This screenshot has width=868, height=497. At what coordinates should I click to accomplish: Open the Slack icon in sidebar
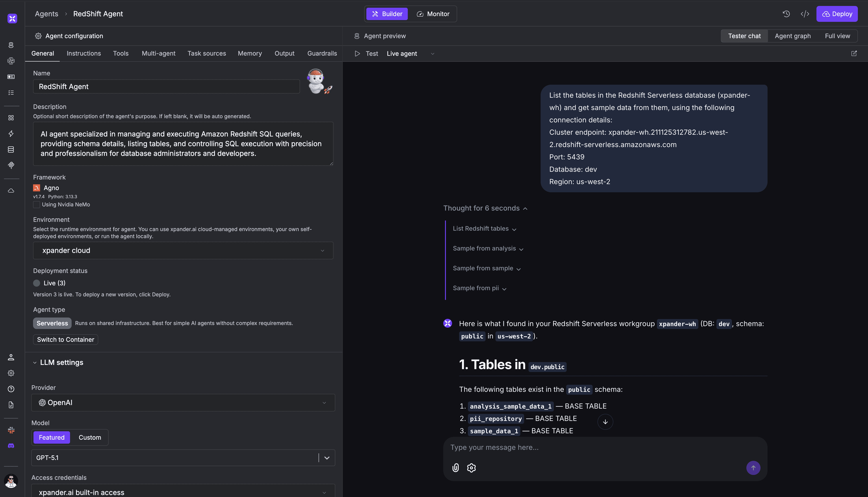click(x=11, y=430)
